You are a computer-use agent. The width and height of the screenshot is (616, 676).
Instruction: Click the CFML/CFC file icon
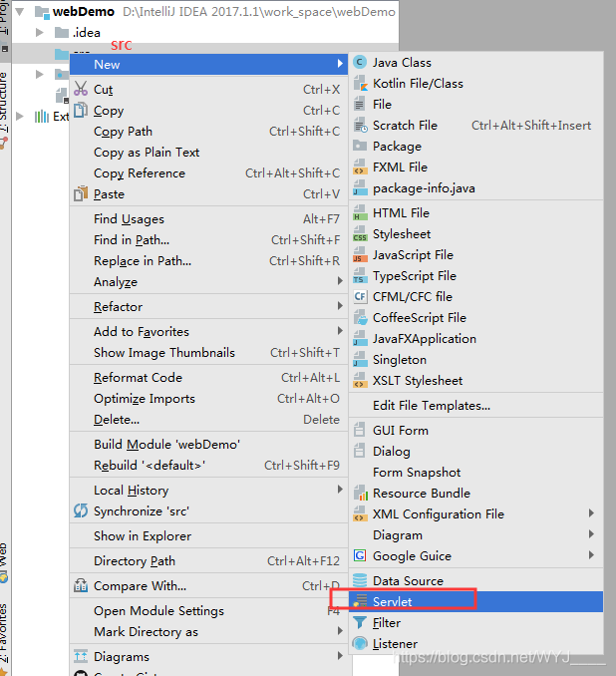tap(360, 296)
